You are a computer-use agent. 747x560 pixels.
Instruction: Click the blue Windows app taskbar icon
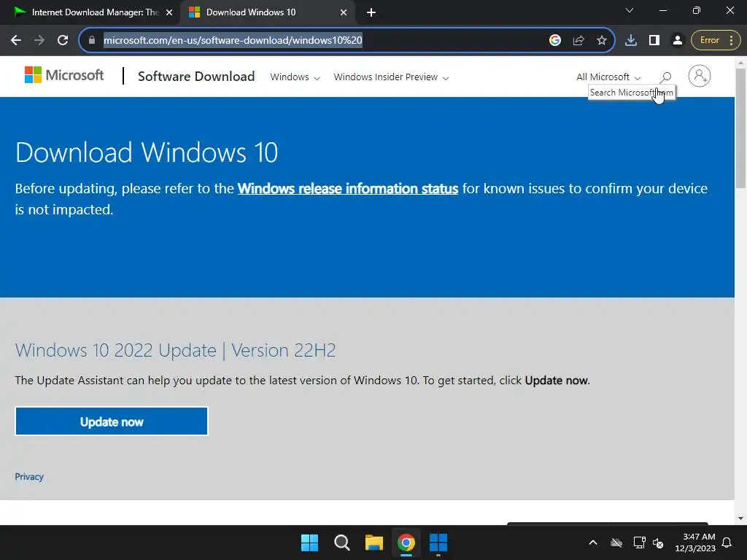tap(438, 542)
